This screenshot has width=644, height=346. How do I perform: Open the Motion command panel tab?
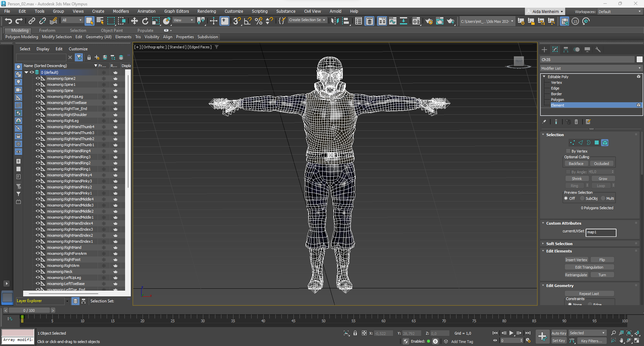pyautogui.click(x=577, y=50)
